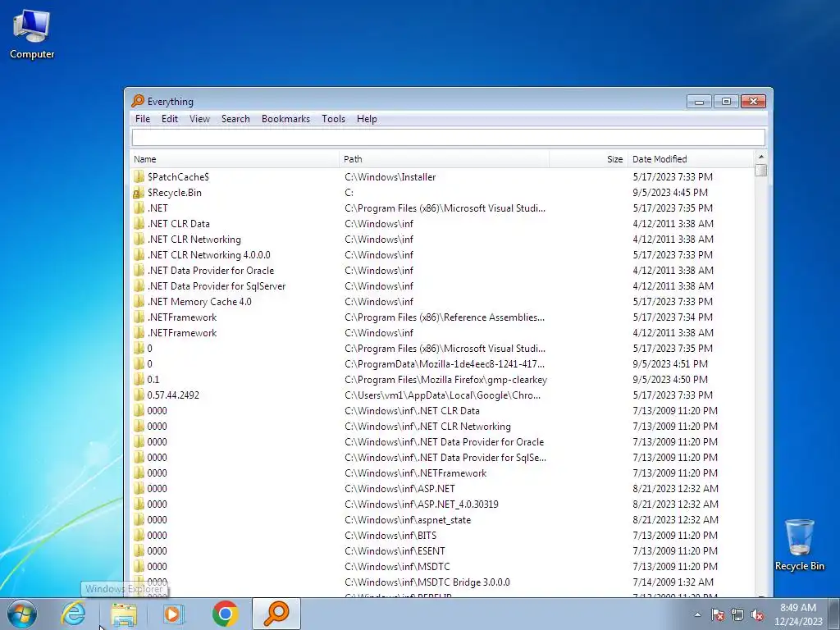Click path C:\Program Files\Mozilla Firefox\gmp-clearkey

[445, 379]
